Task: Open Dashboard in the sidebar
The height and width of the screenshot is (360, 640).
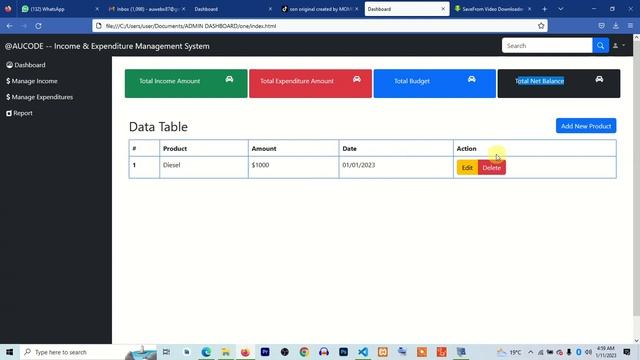Action: click(26, 65)
